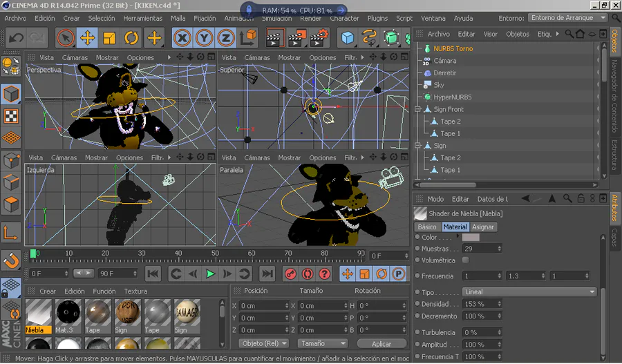Show more Perspectiva viewport menus arrow
This screenshot has height=364, width=622.
(169, 57)
